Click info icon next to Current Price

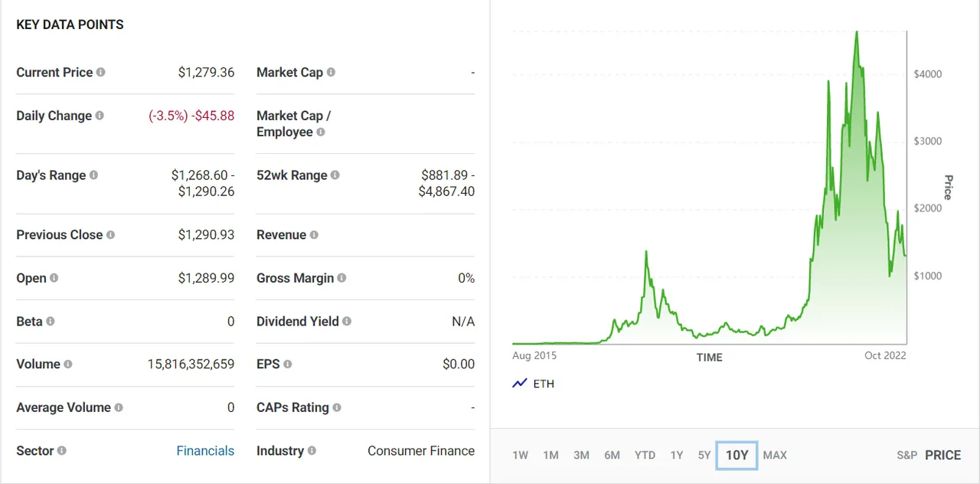[x=100, y=72]
